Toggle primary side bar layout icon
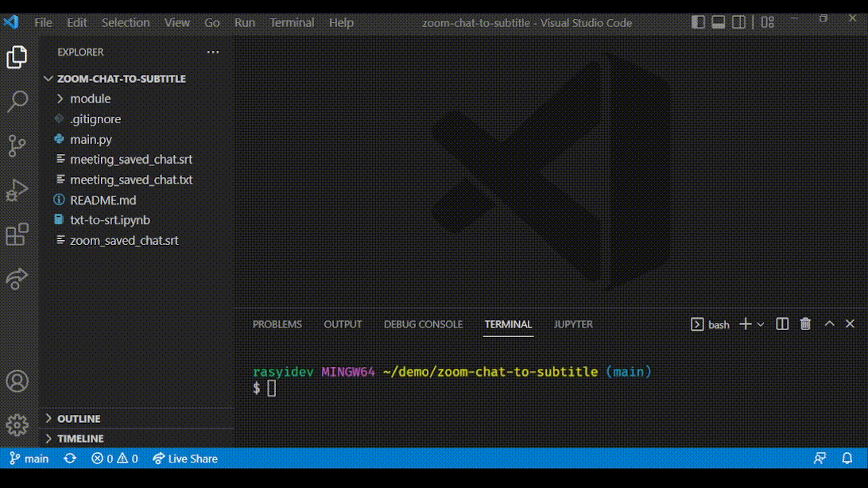 click(698, 22)
